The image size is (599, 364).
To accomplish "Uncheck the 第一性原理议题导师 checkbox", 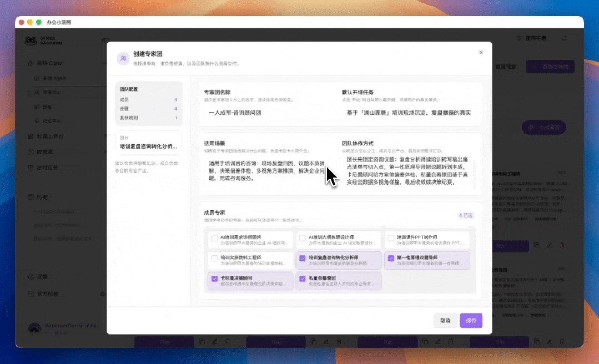I will (391, 259).
